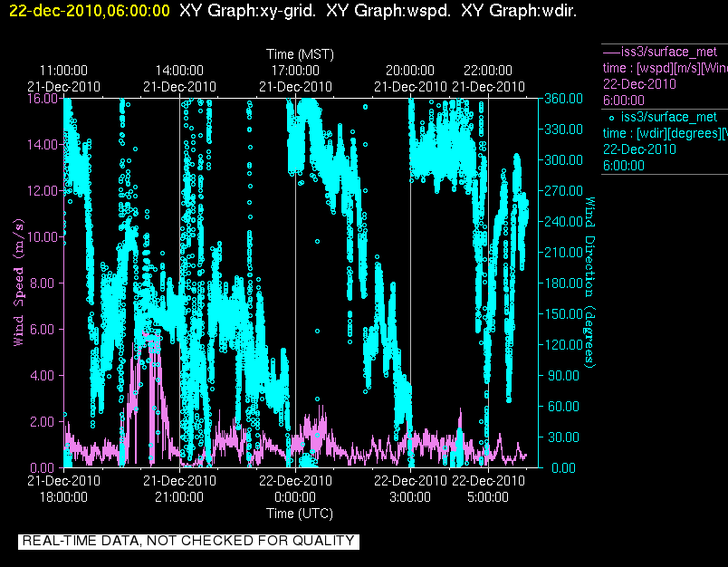Click the magenta legend's 22-Dec-2010 date
The image size is (728, 567).
pos(639,84)
